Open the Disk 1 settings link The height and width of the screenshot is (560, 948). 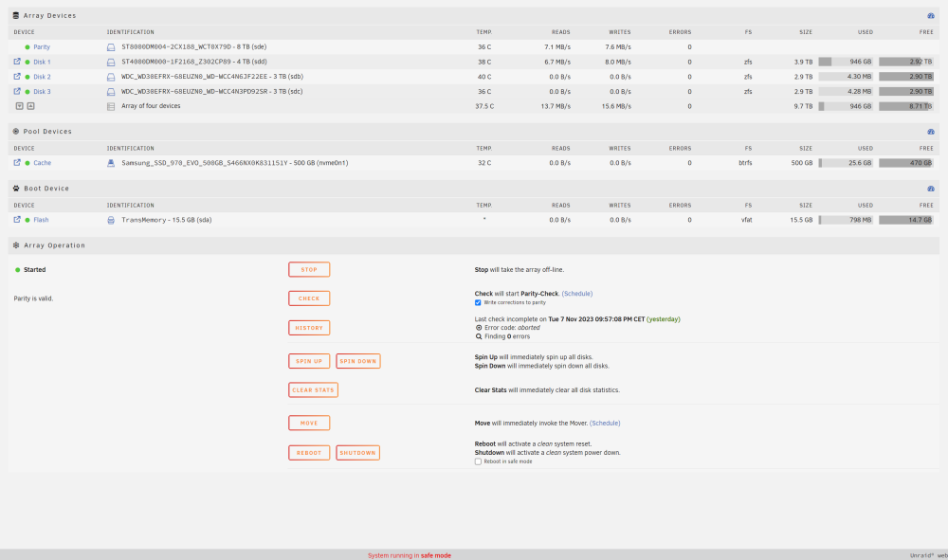pos(42,62)
